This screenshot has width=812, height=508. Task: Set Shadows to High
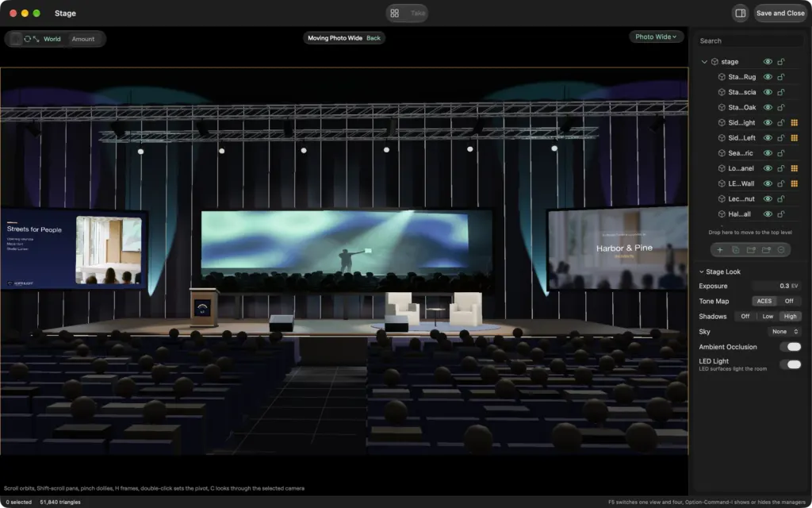pos(791,316)
